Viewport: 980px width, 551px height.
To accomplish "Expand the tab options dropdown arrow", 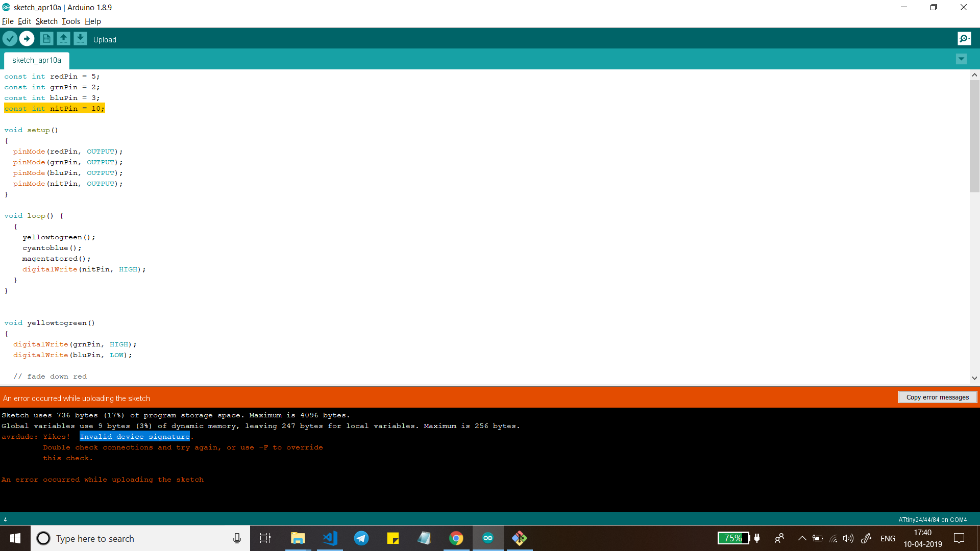I will pos(961,59).
